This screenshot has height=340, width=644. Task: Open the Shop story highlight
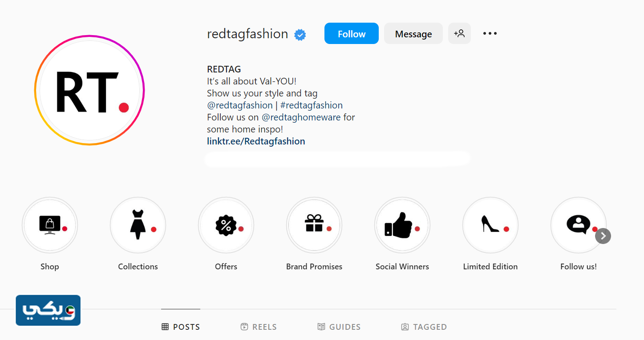tap(50, 225)
